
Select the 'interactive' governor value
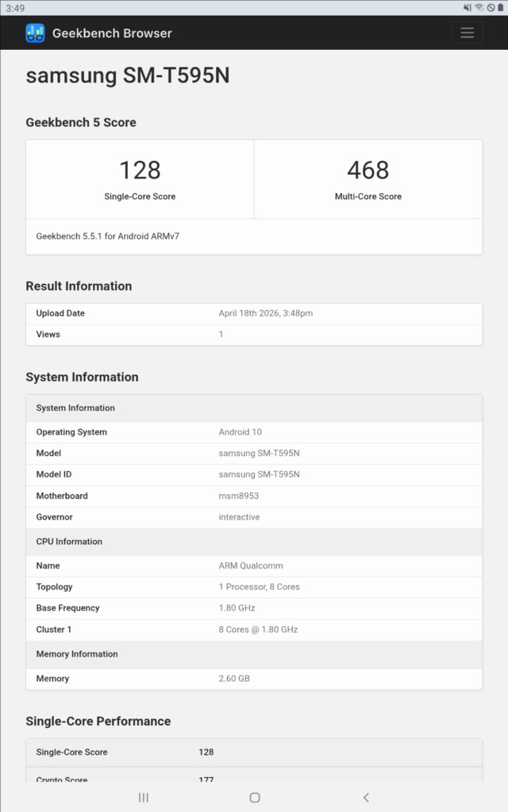[x=239, y=517]
